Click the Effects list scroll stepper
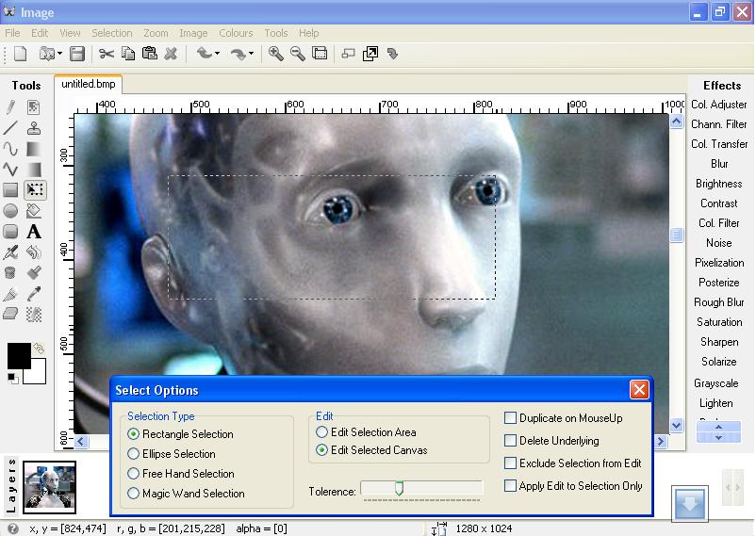Screen dimensions: 756x536 click(718, 432)
